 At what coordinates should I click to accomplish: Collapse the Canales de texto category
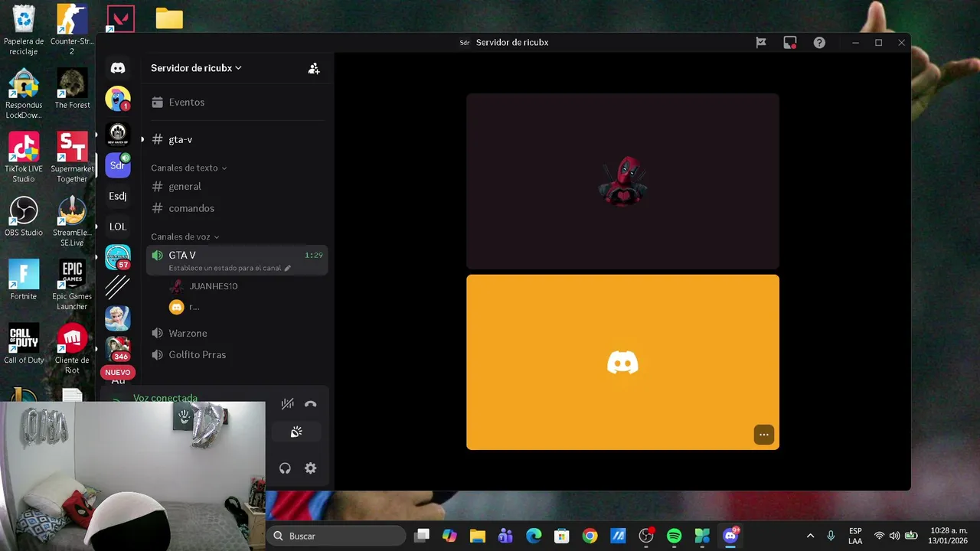[x=188, y=168]
